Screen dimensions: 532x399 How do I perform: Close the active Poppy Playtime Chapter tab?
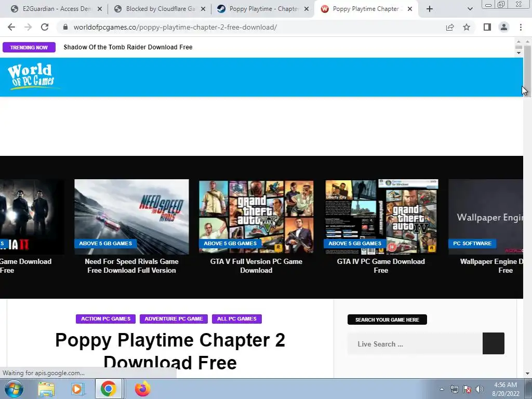click(x=410, y=9)
